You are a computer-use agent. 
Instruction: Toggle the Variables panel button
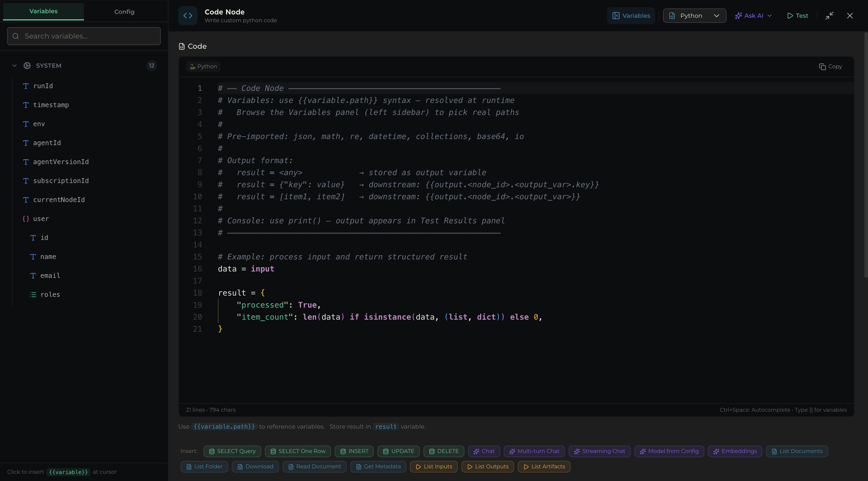click(x=631, y=16)
